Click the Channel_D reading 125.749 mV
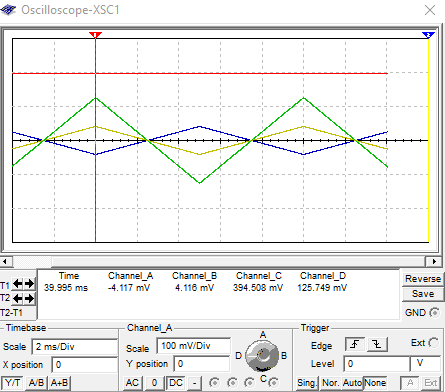The height and width of the screenshot is (392, 445). tap(322, 288)
